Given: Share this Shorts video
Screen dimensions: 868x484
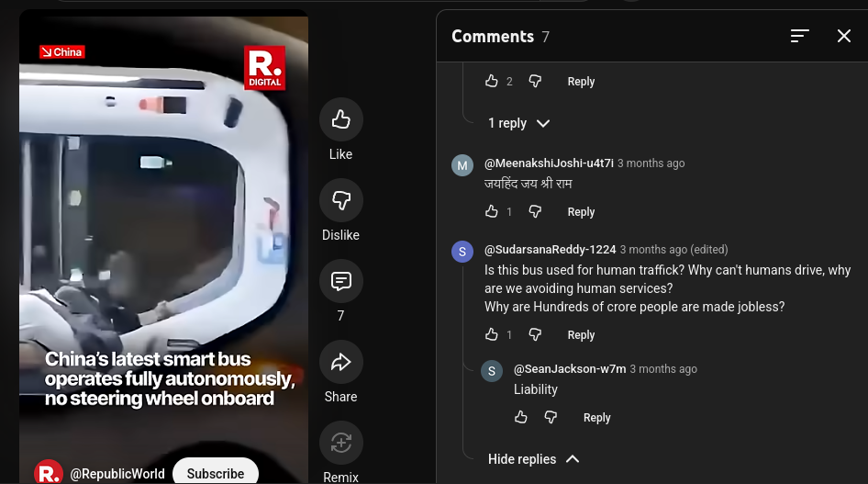Looking at the screenshot, I should (x=340, y=362).
